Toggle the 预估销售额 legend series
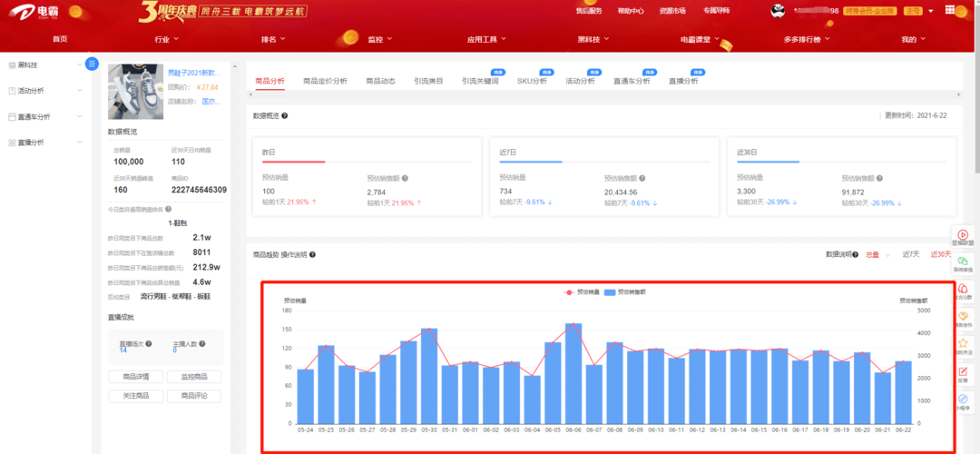This screenshot has width=980, height=454. pyautogui.click(x=625, y=291)
